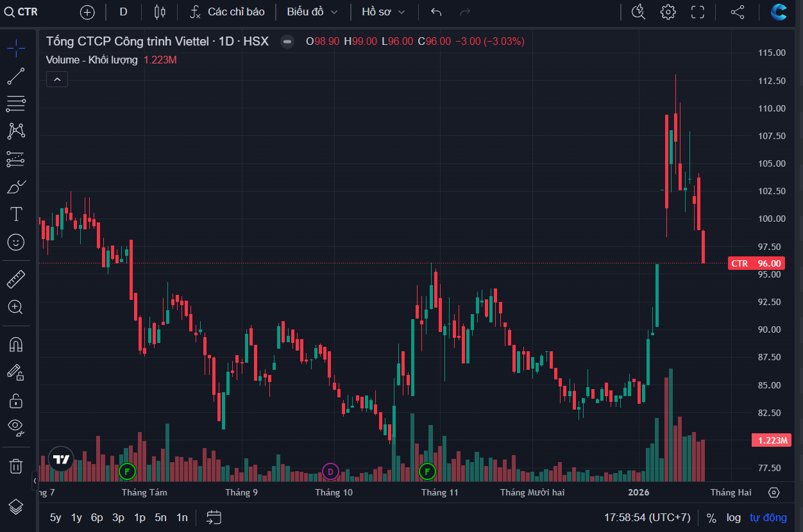Click the 17:58:54 (UTC+7) timezone
This screenshot has width=803, height=532.
(647, 517)
